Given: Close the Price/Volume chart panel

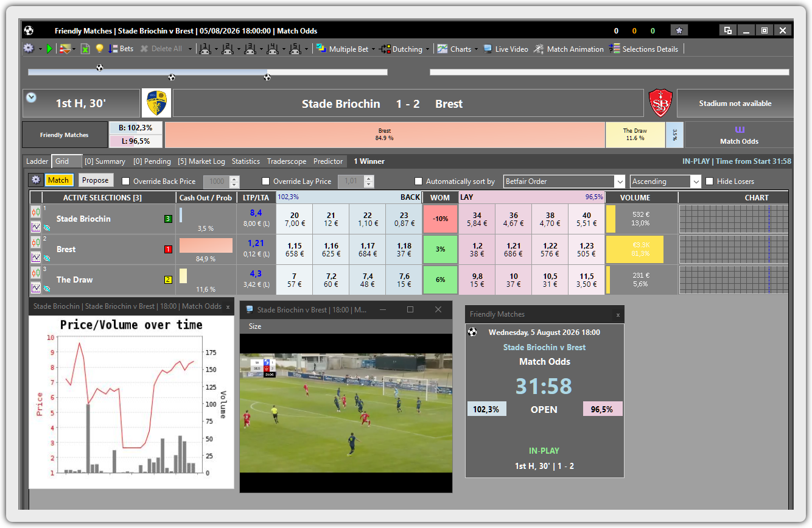Looking at the screenshot, I should click(228, 307).
